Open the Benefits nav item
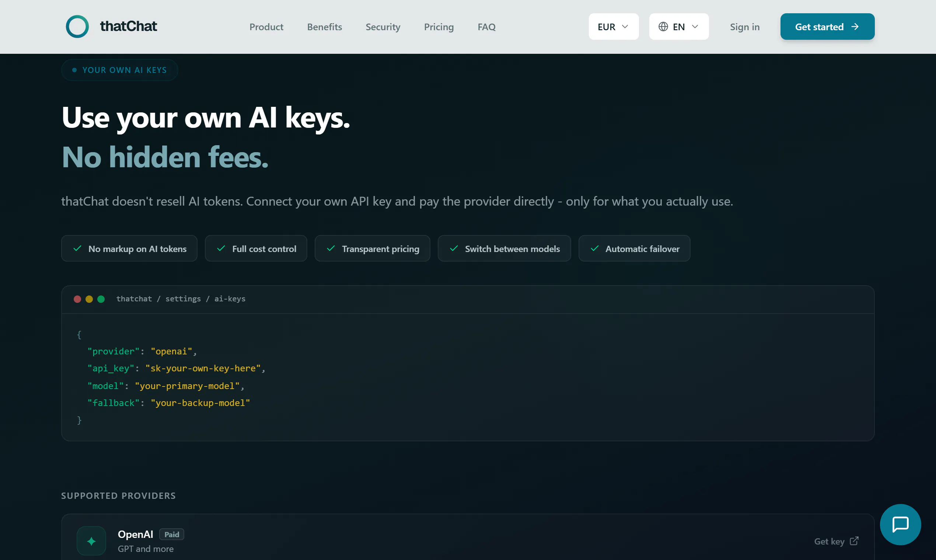Image resolution: width=936 pixels, height=560 pixels. (324, 27)
